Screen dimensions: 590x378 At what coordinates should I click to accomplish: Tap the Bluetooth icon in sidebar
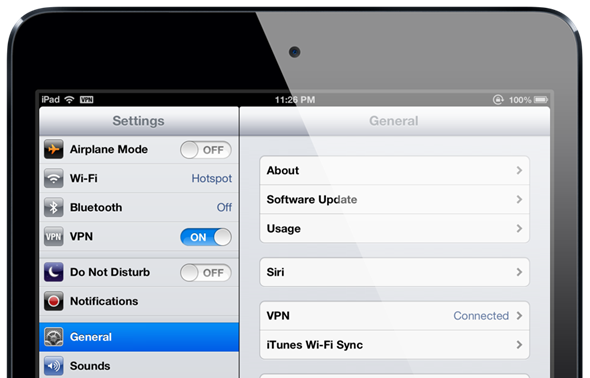[x=53, y=207]
